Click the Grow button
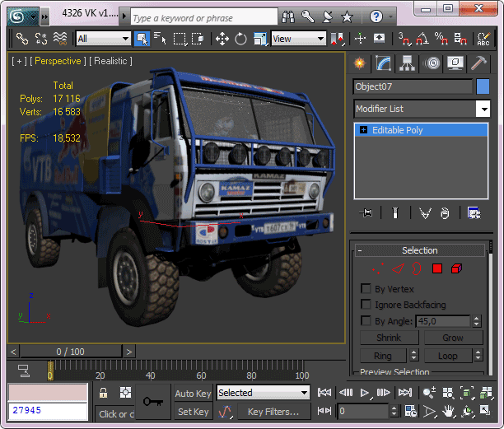The image size is (504, 429). (x=453, y=338)
